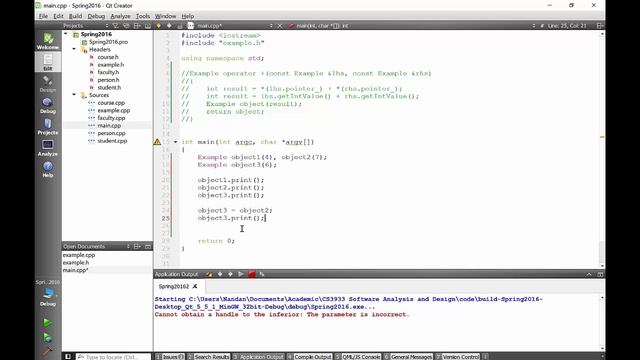Open the Help menu
Image resolution: width=640 pixels, height=360 pixels.
tap(188, 16)
